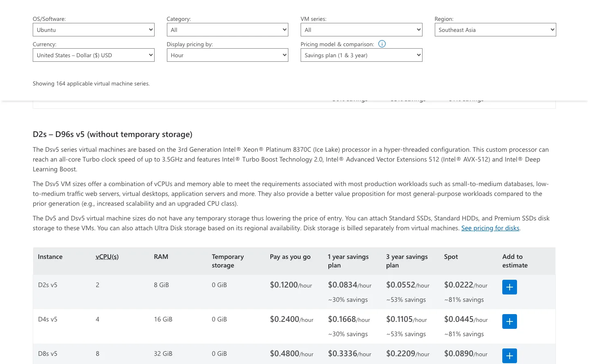Select the $0.0834/hour 1 year price
Viewport: 589px width, 364px height.
tap(350, 285)
